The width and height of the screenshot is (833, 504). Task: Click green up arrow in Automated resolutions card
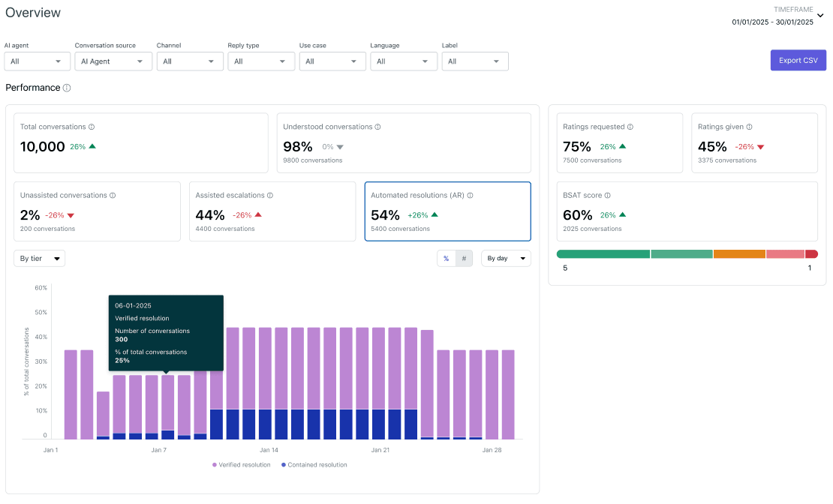click(x=435, y=214)
